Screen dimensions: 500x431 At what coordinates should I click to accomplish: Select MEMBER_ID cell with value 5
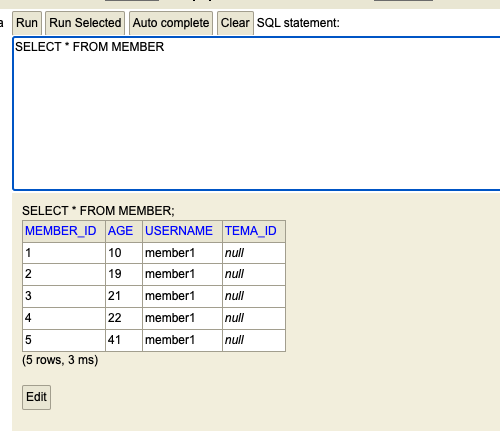(64, 340)
